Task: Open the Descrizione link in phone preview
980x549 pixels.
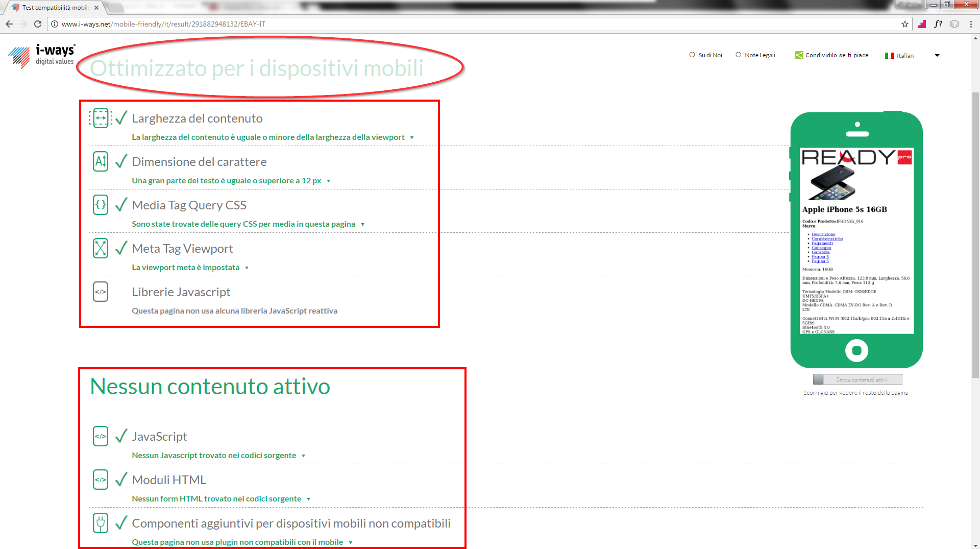Action: click(823, 234)
